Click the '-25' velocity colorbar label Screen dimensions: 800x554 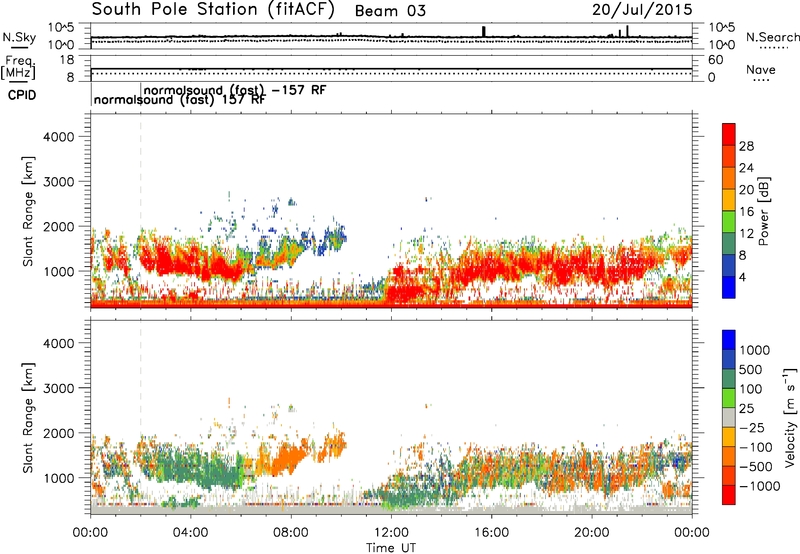751,428
